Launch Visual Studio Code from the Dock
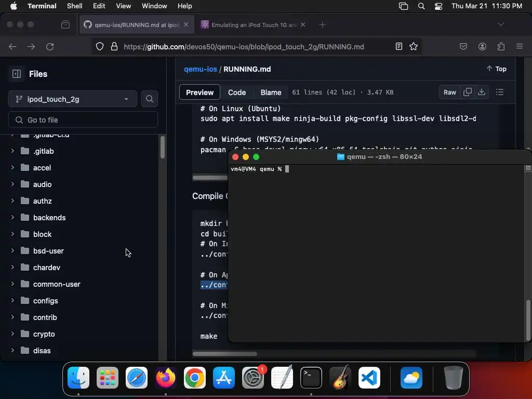 [x=369, y=378]
